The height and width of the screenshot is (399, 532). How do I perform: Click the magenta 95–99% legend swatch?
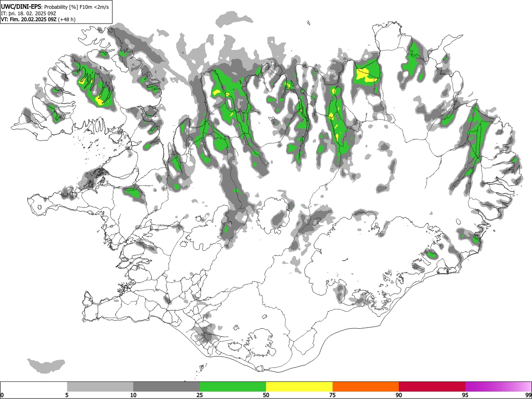[x=498, y=387]
